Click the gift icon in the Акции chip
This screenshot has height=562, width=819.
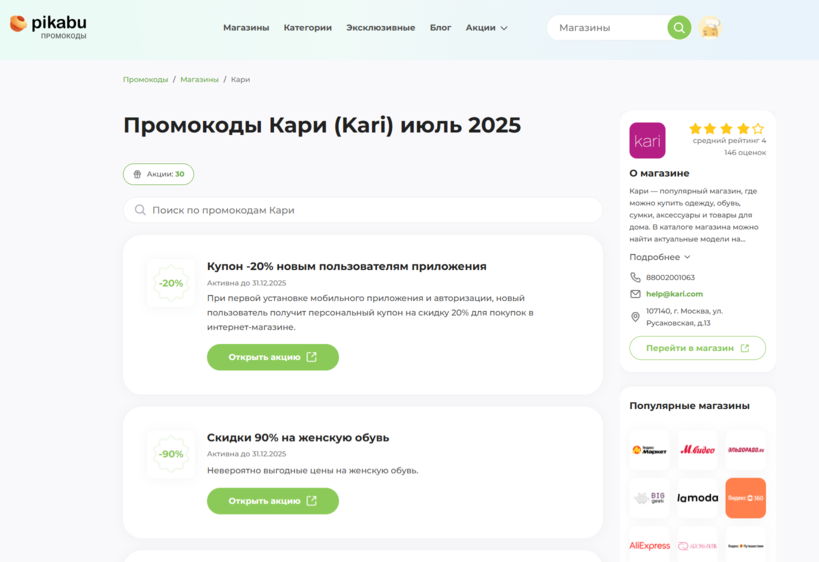pos(137,174)
